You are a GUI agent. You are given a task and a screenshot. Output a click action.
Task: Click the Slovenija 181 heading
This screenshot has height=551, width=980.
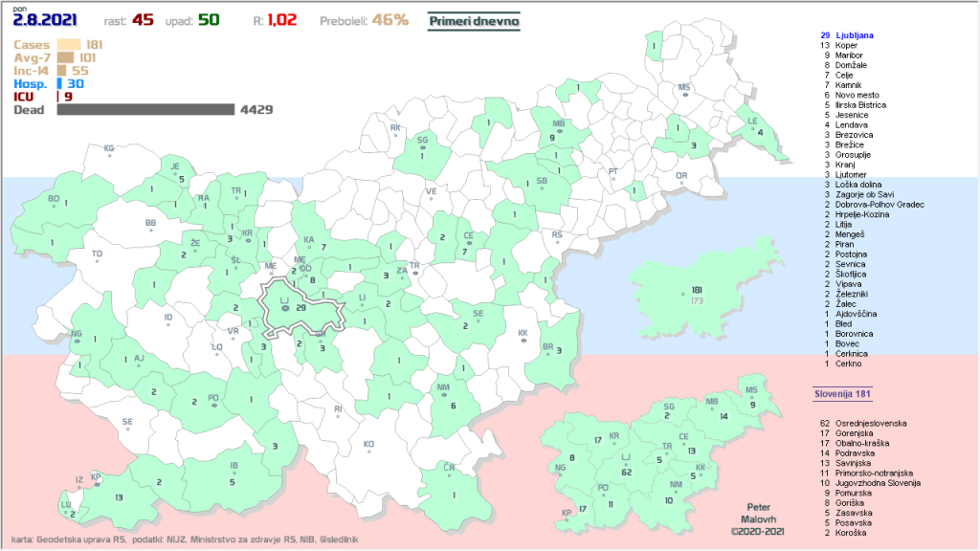click(842, 393)
